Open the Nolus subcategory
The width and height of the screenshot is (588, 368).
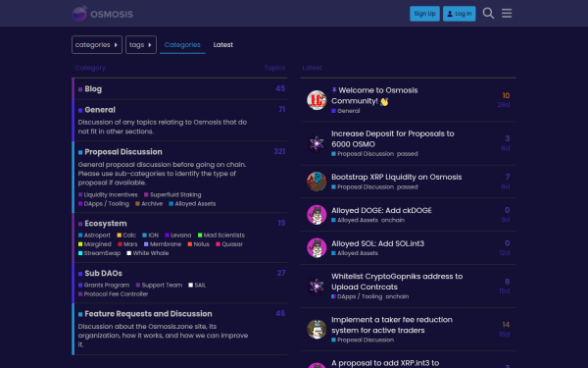pyautogui.click(x=198, y=244)
